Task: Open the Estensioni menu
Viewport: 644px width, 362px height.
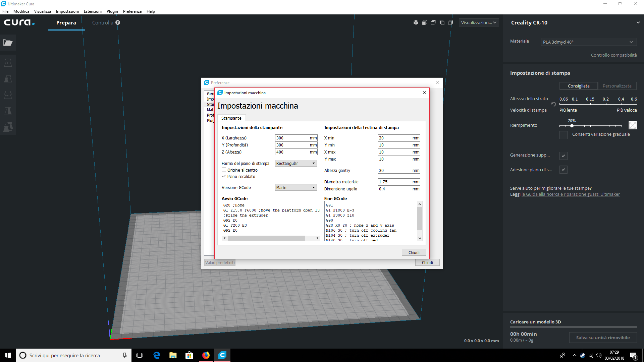Action: 93,11
